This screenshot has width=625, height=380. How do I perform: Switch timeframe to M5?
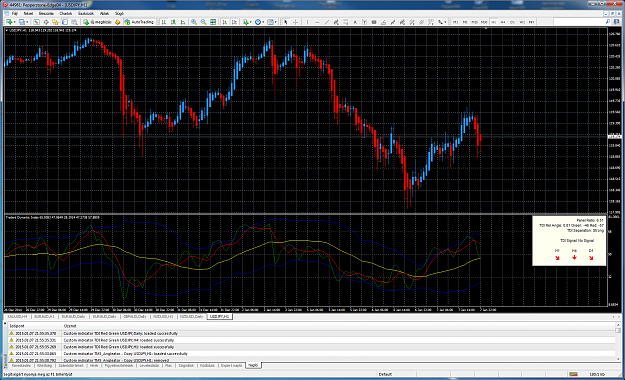coord(465,22)
